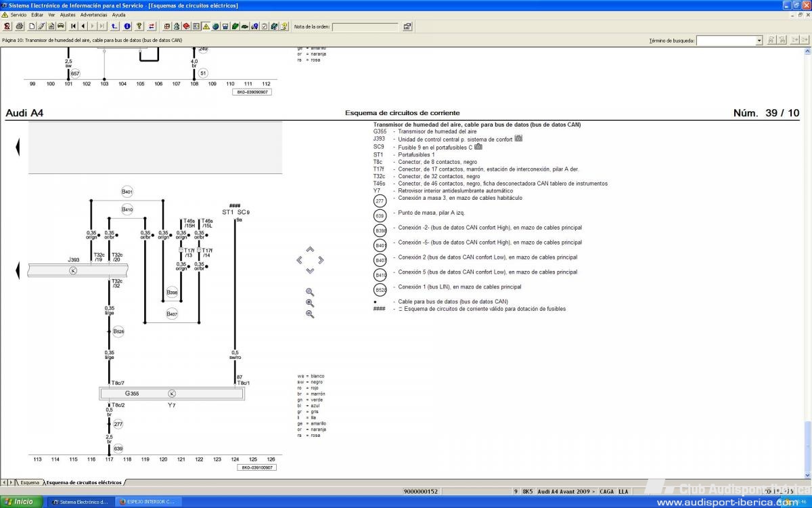Go to previous page with ◀ arrow
The height and width of the screenshot is (508, 812).
[x=83, y=26]
